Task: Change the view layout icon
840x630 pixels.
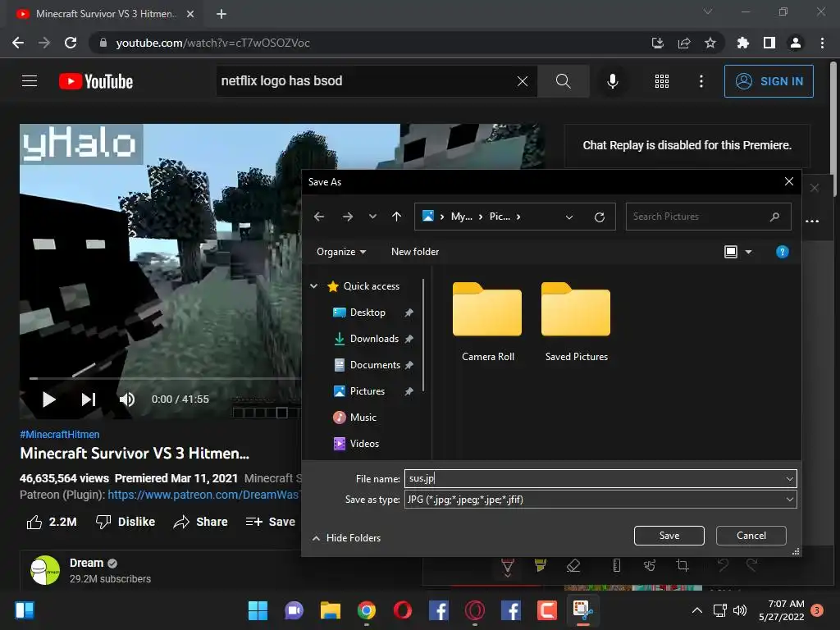Action: [731, 252]
